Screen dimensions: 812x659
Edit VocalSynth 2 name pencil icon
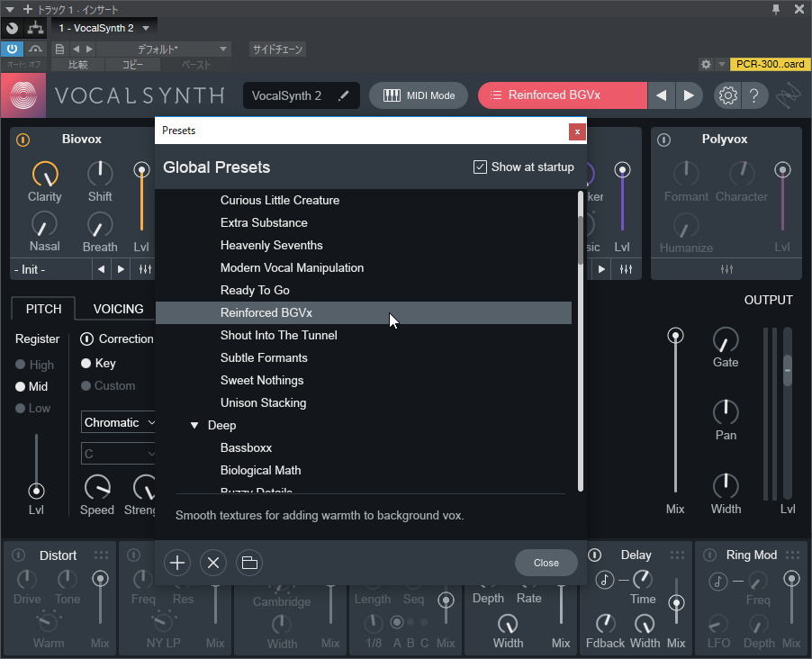coord(343,95)
